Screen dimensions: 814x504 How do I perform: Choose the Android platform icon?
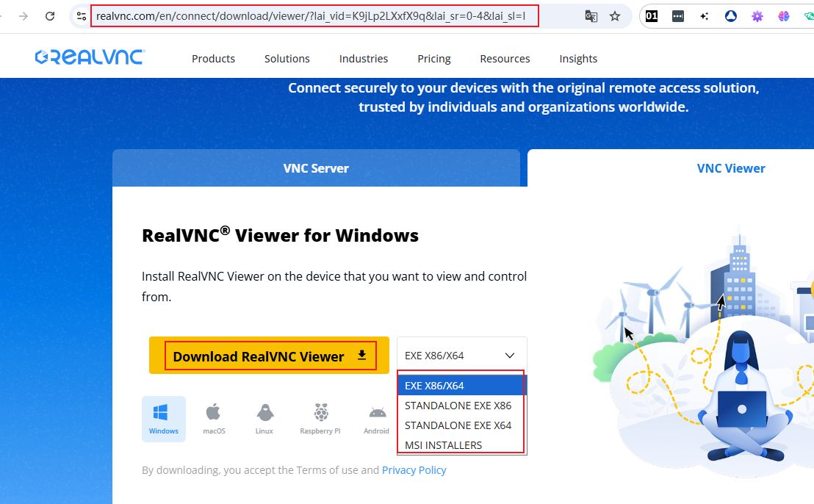[376, 420]
